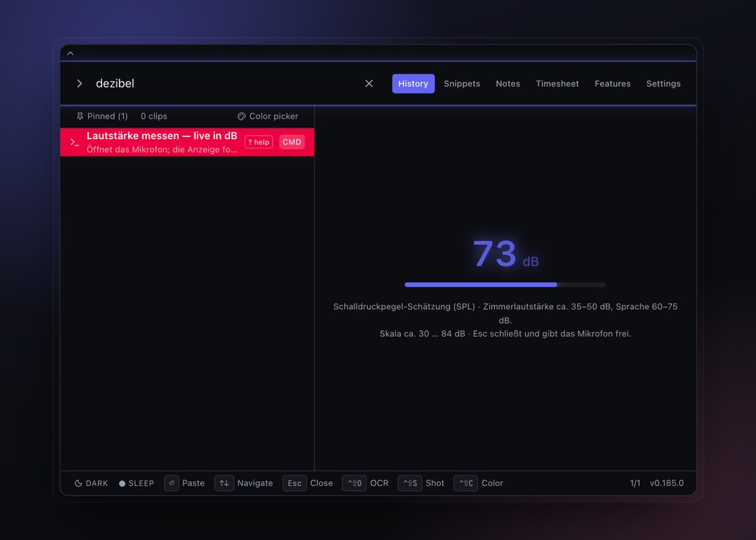Go to the Notes tab

tap(508, 84)
